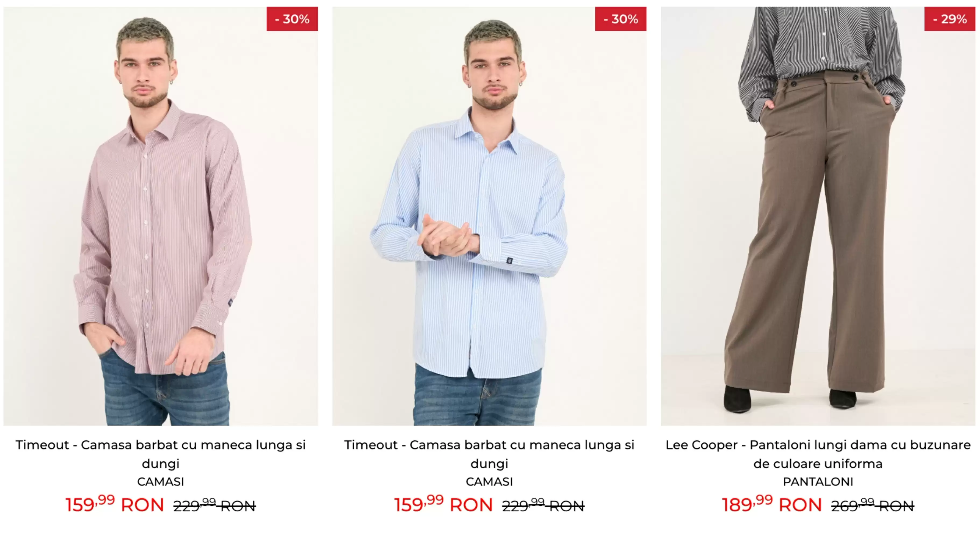
Task: Click 159,99 RON price of pink shirt
Action: (115, 505)
